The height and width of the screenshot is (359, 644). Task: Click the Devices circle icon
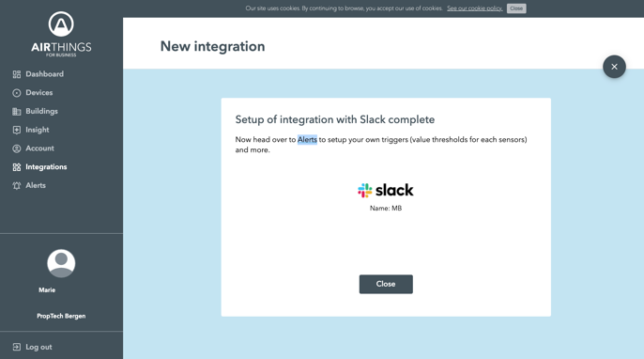click(17, 93)
